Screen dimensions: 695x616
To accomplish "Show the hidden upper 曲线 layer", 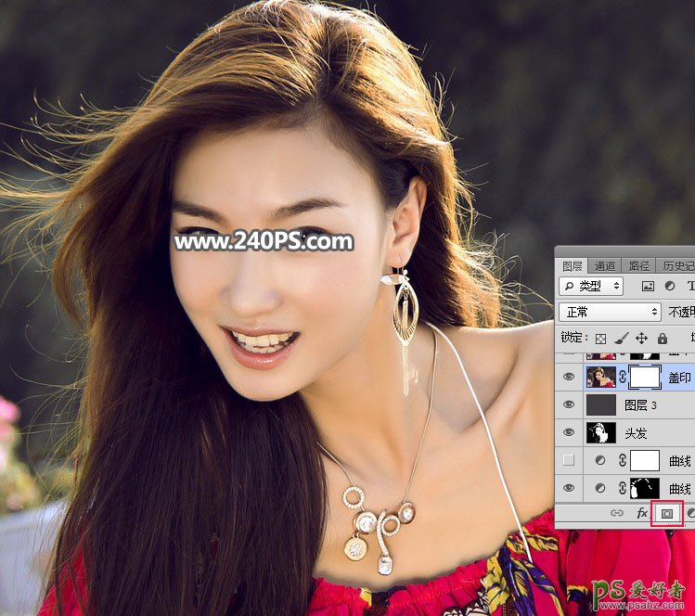I will click(x=569, y=460).
